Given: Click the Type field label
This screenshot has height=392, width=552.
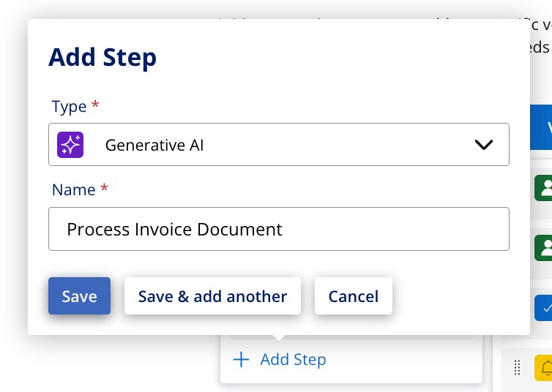Looking at the screenshot, I should (70, 106).
